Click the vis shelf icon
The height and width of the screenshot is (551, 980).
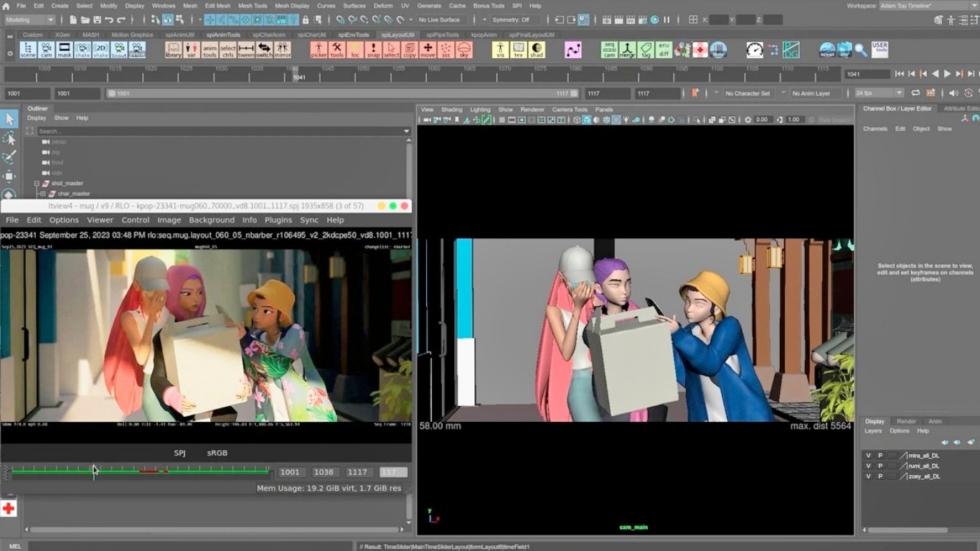click(x=500, y=50)
